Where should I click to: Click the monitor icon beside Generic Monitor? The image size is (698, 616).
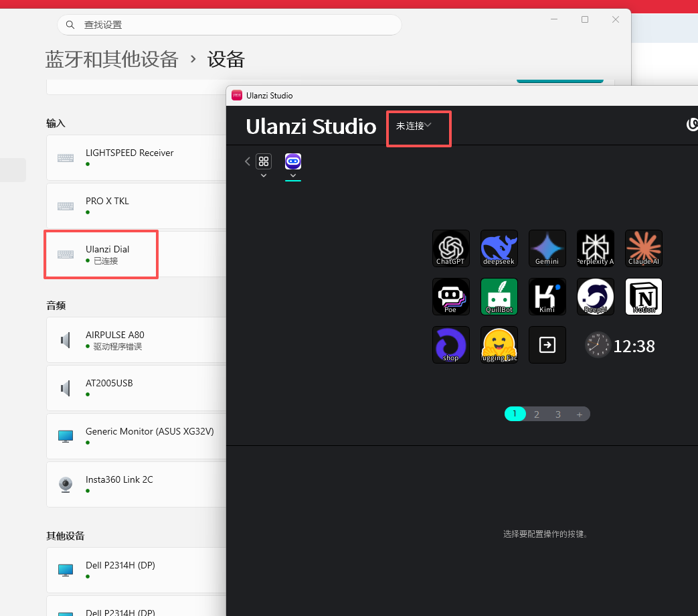(x=66, y=437)
